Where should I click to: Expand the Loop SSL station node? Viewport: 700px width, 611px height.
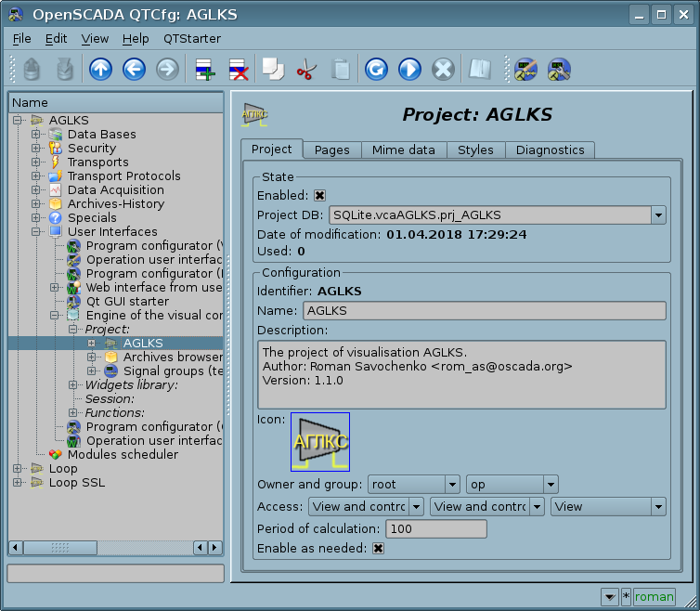pos(17,482)
